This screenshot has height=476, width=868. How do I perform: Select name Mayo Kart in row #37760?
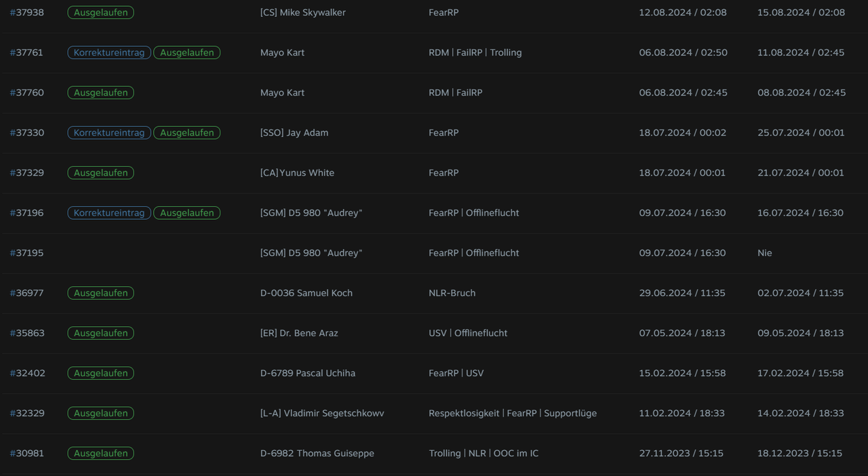point(282,92)
